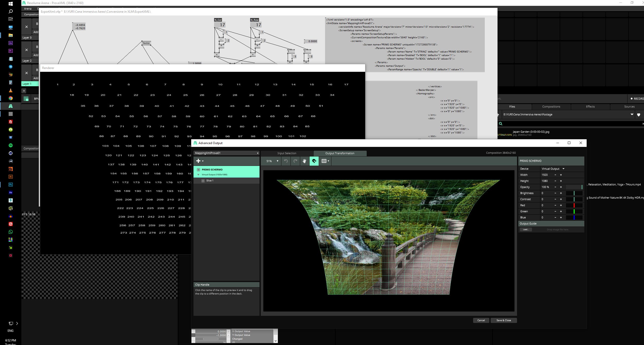Toggle the PRIMO SCHERMO screen enable box
The width and height of the screenshot is (644, 345).
(x=199, y=170)
